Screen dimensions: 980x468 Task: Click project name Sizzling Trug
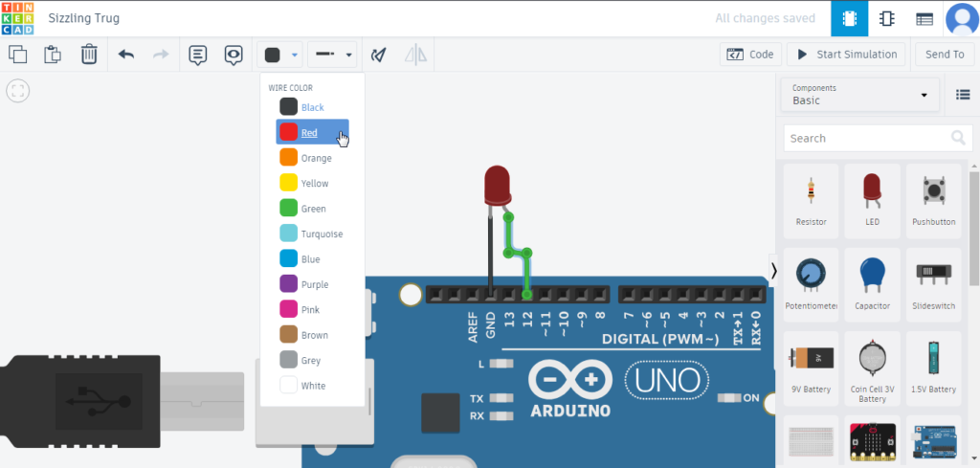[84, 18]
